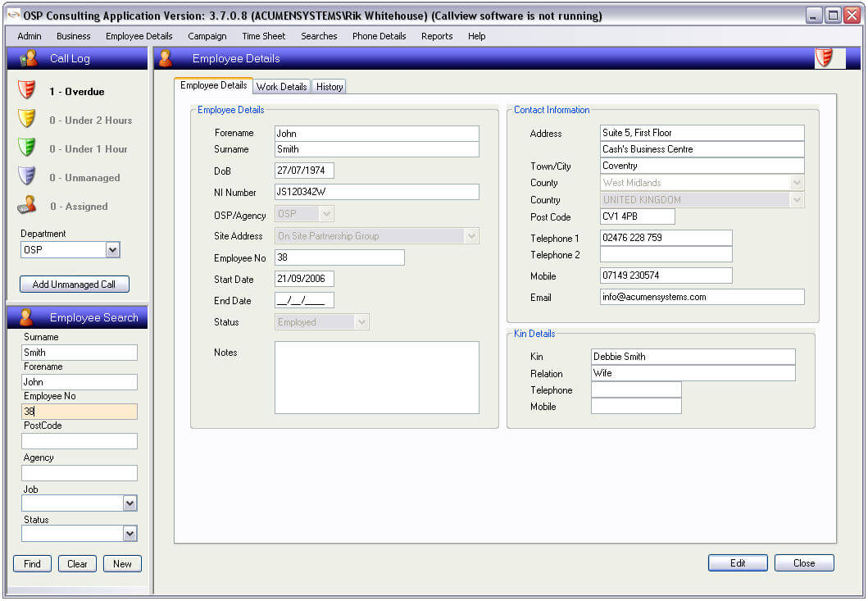This screenshot has height=601, width=868.
Task: Click the 1 - Overdue call count text
Action: coord(76,91)
